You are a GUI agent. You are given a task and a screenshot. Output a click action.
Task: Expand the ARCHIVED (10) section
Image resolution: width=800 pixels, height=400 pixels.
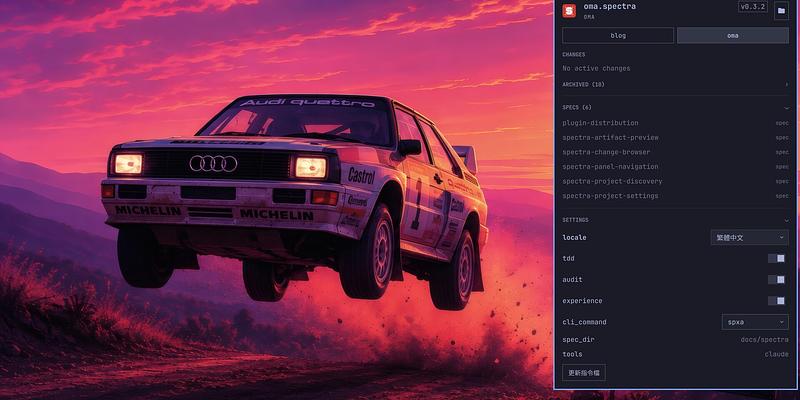(676, 85)
